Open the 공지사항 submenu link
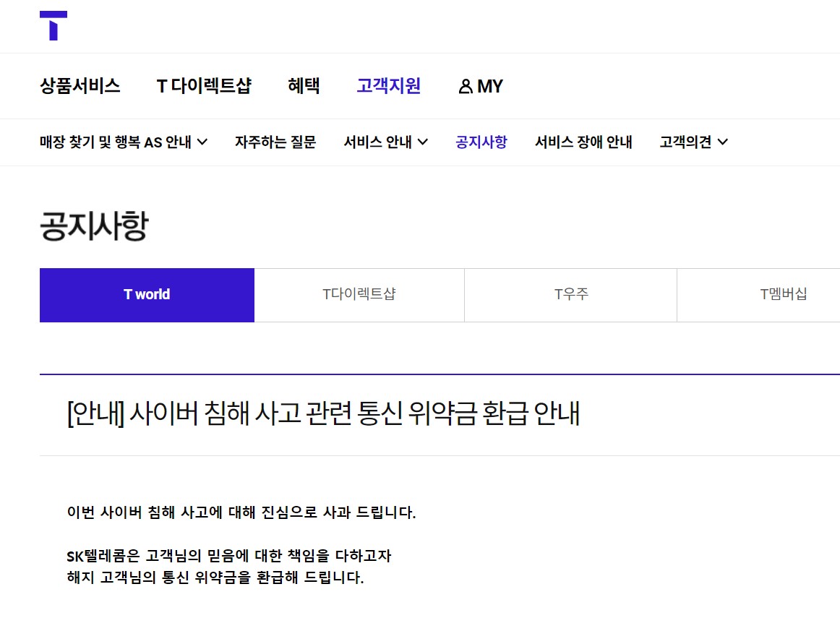Viewport: 840px width, 631px height. [481, 142]
